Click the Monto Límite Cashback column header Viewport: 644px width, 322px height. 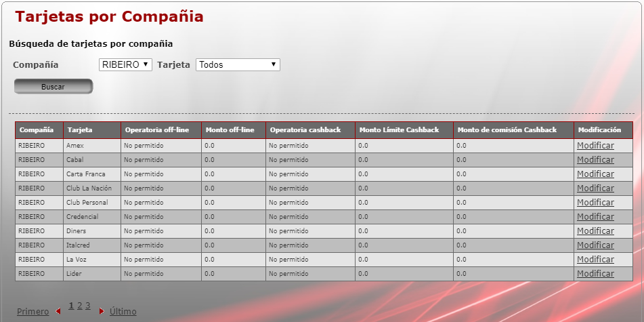[404, 130]
